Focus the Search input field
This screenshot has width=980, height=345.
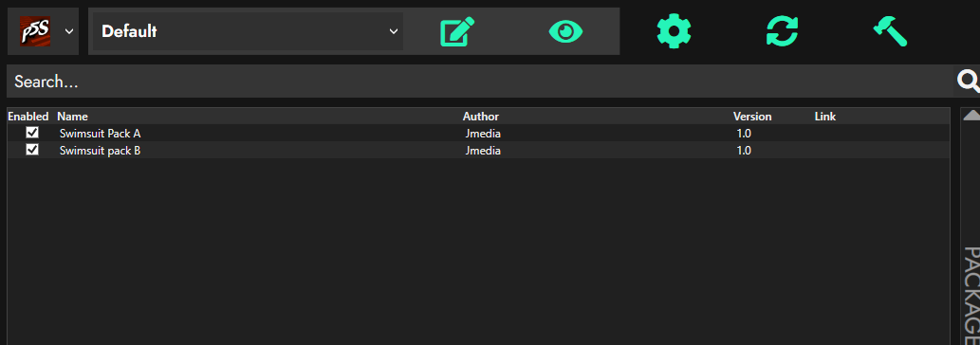coord(480,82)
